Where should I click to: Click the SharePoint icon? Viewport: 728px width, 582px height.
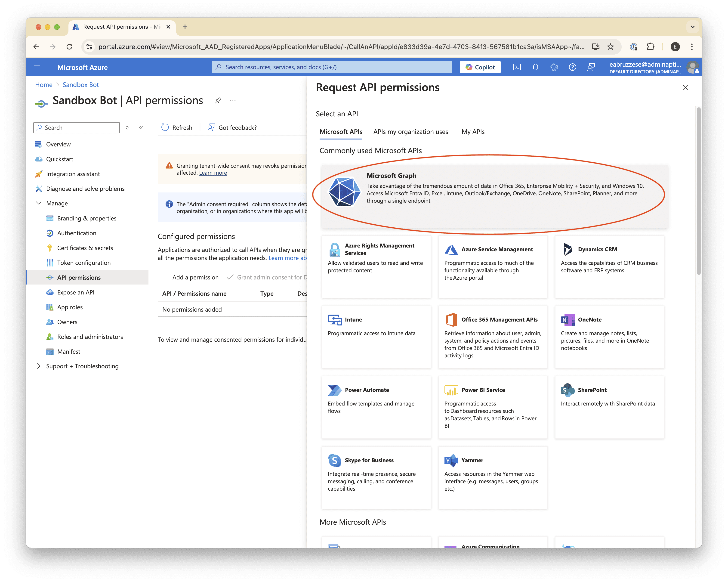coord(568,390)
